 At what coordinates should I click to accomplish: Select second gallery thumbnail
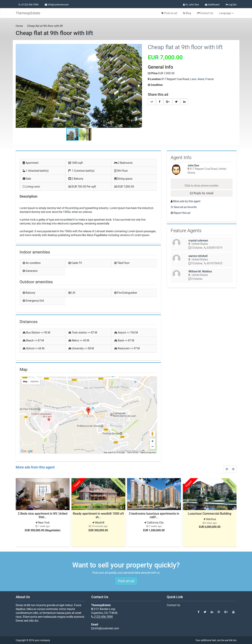tap(85, 134)
